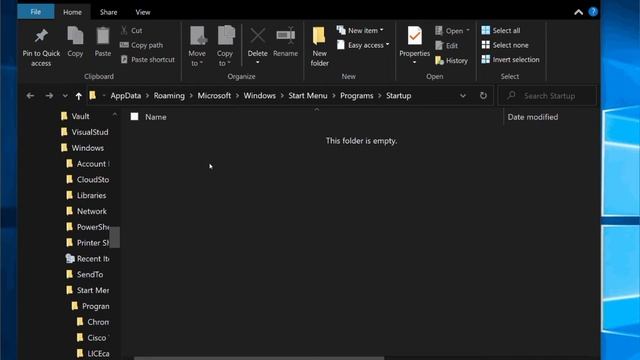Screen dimensions: 640x360
Task: Switch to the View tab
Action: 143,12
